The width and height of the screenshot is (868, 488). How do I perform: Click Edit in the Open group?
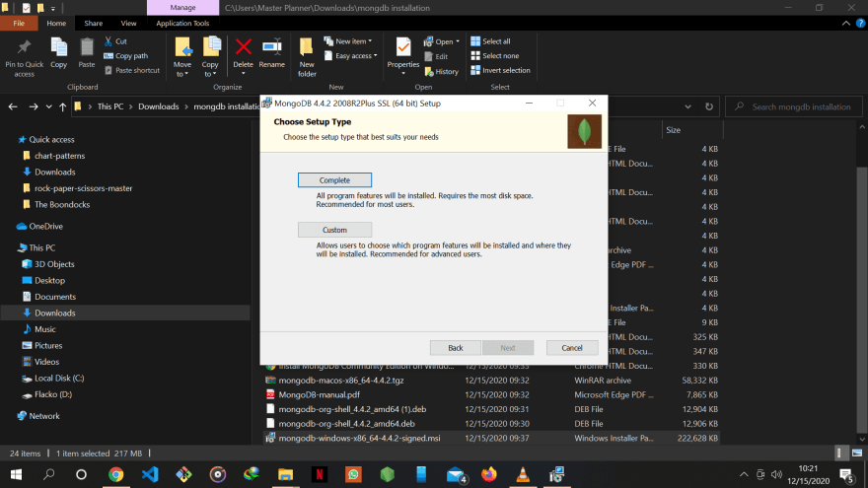click(436, 56)
